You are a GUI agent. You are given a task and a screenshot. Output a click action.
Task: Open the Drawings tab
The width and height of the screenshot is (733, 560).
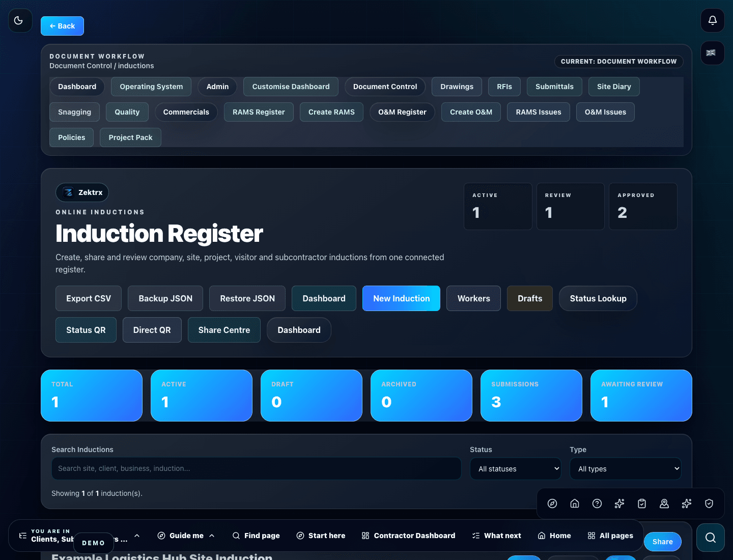coord(457,87)
